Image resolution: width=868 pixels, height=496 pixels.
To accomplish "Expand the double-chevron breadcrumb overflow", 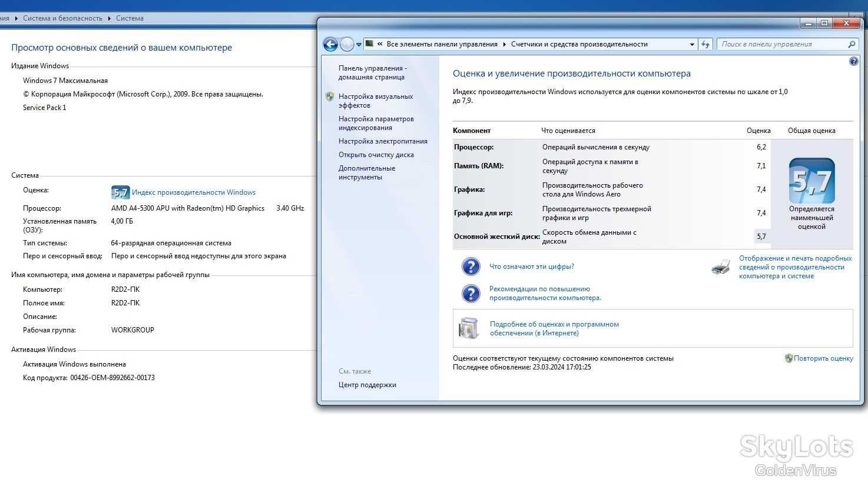I will [380, 44].
